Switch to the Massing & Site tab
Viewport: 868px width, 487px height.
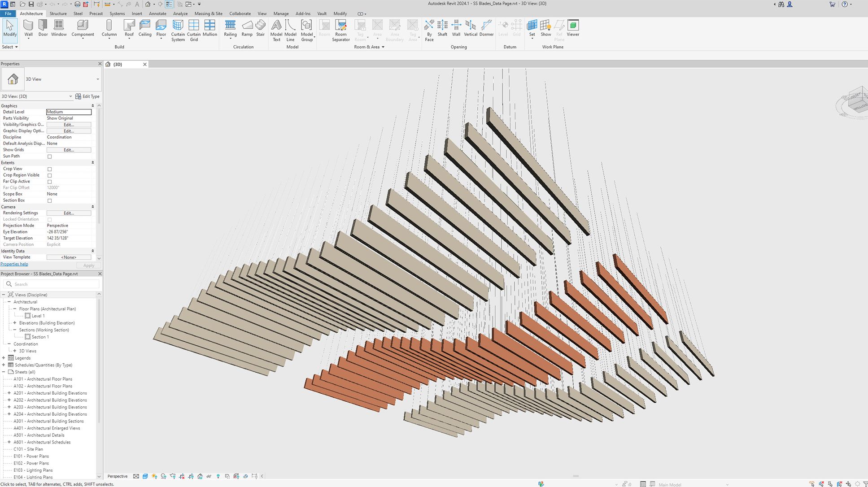208,13
